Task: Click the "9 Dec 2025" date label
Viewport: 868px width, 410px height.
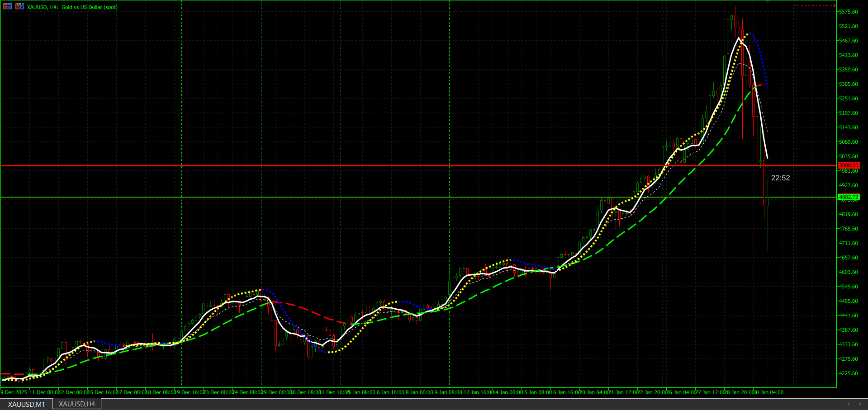Action: pos(14,392)
